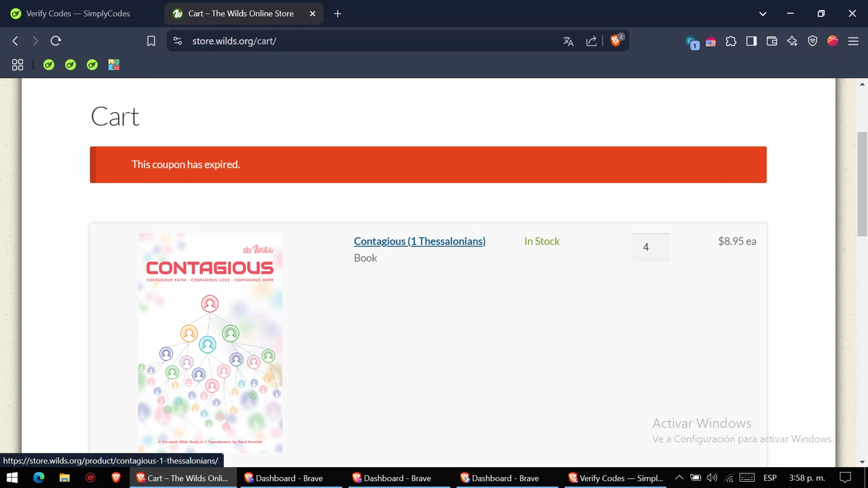
Task: Open site settings icon in address bar
Action: coord(178,41)
